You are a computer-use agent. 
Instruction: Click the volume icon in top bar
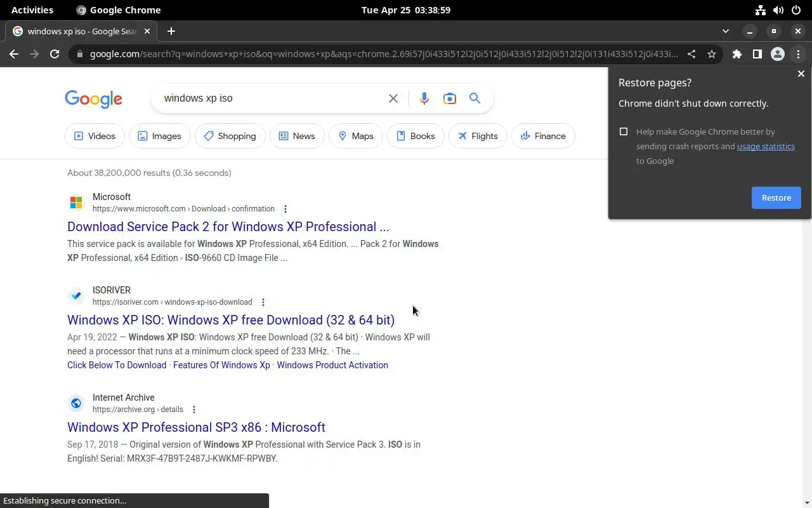pos(778,10)
